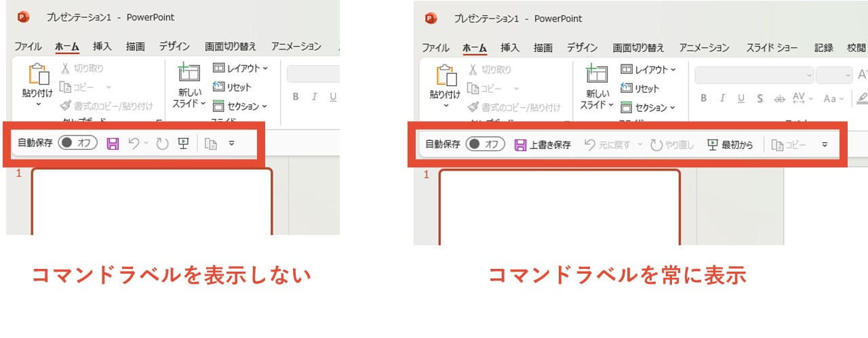The width and height of the screenshot is (868, 338).
Task: Open 貼り付け options arrow in left screenshot
Action: coord(38,104)
